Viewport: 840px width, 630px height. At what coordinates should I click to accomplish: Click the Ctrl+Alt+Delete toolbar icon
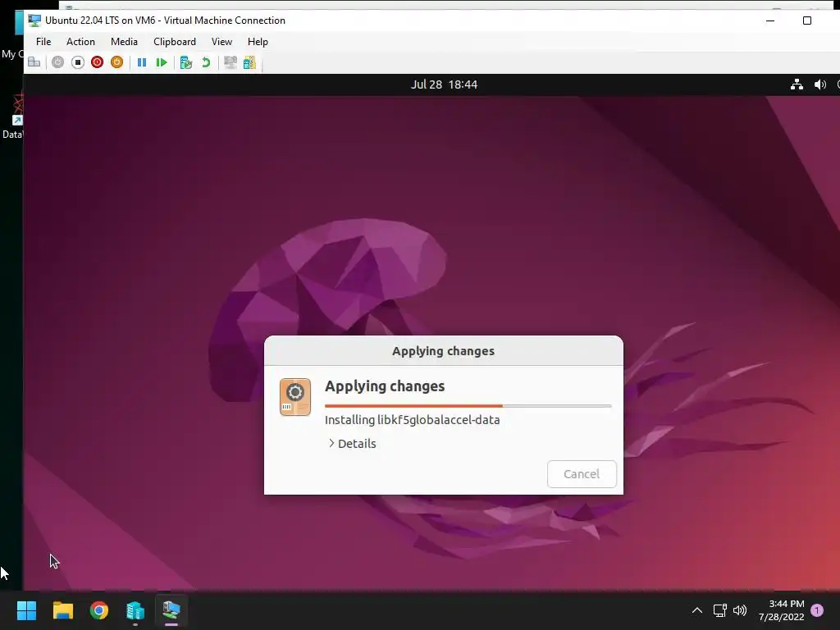[34, 62]
